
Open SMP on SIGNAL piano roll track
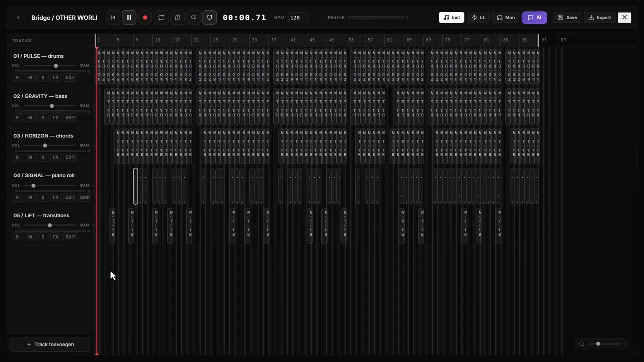(85, 197)
